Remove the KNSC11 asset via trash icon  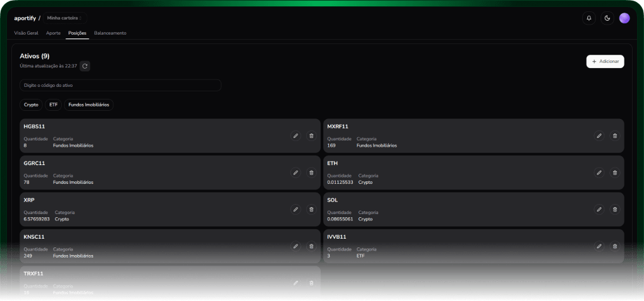coord(311,246)
